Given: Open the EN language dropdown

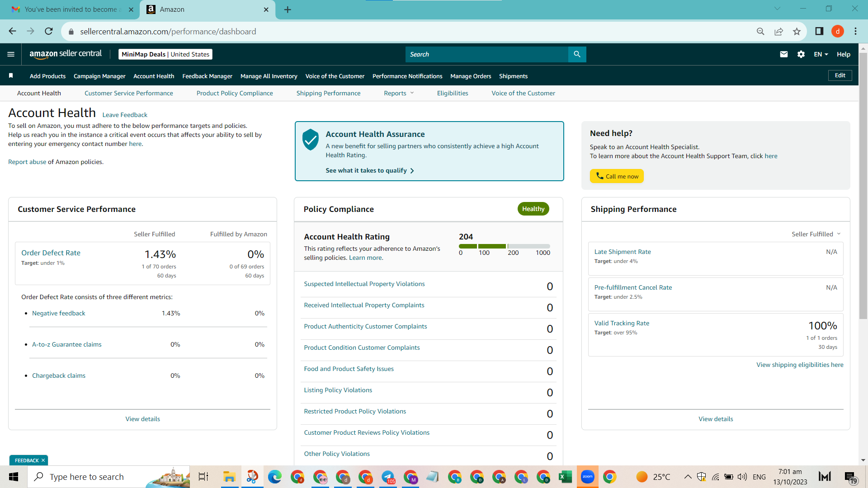Looking at the screenshot, I should [821, 54].
